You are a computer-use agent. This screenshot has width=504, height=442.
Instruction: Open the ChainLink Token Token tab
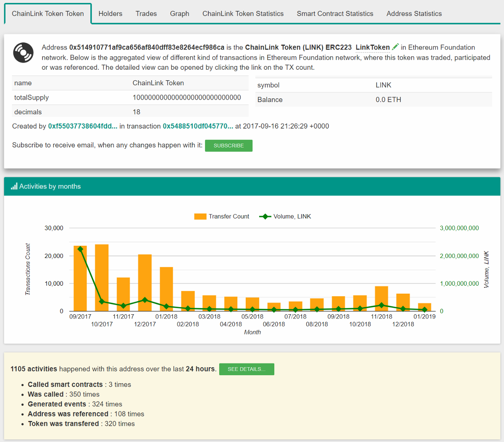click(x=48, y=13)
